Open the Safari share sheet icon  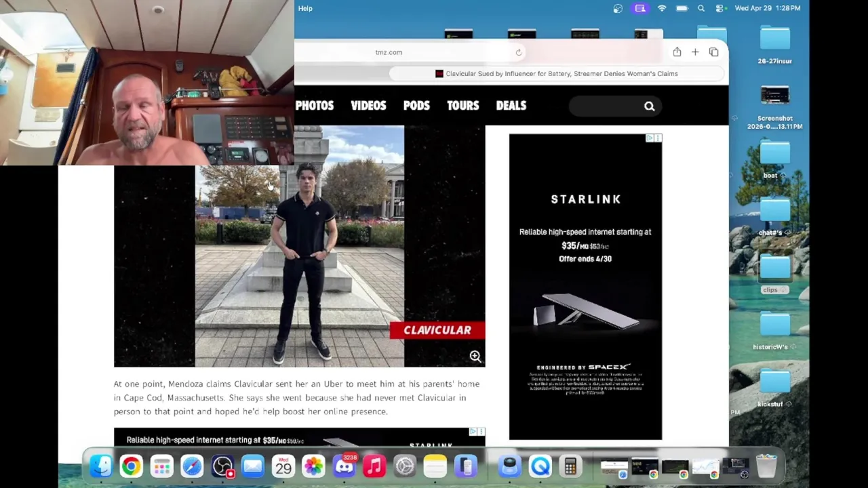tap(677, 52)
